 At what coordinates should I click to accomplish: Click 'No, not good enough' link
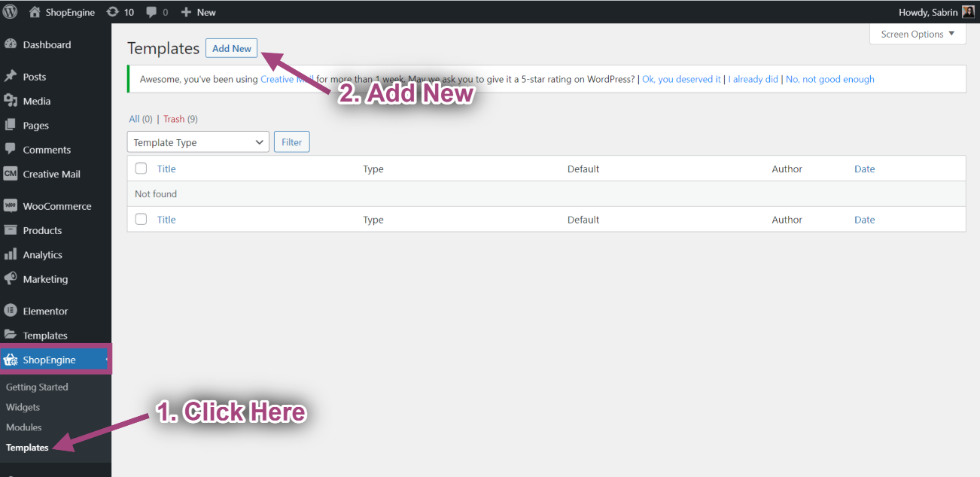pyautogui.click(x=830, y=79)
